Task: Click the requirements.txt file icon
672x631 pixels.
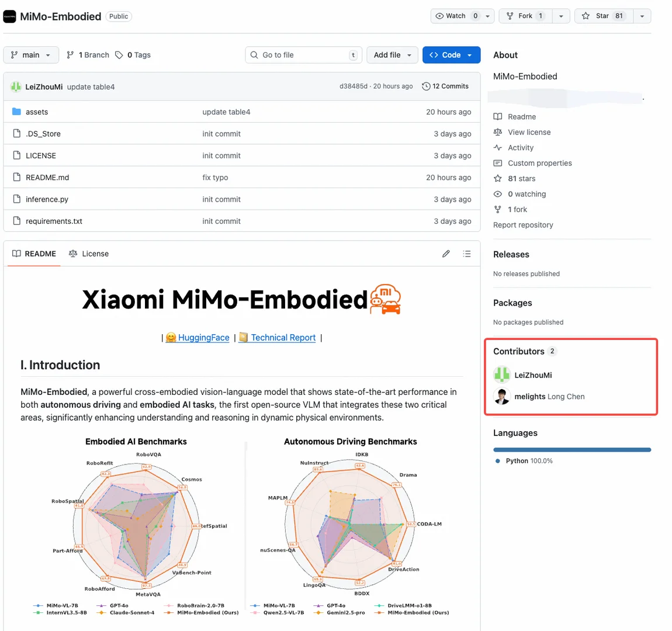Action: click(17, 221)
